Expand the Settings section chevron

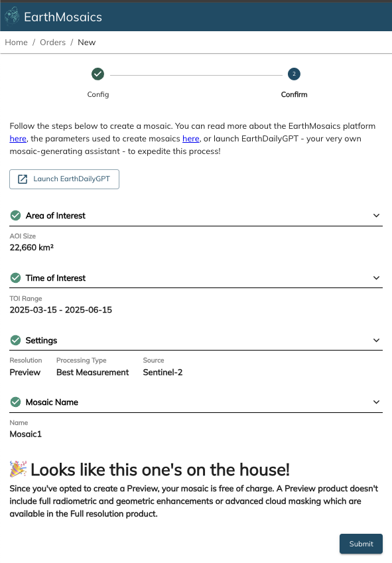click(x=376, y=340)
